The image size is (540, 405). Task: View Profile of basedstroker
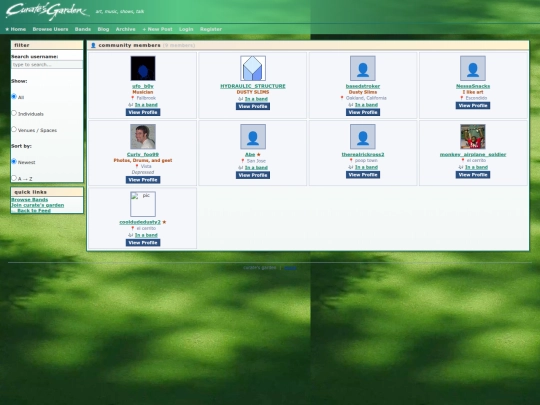tap(363, 112)
